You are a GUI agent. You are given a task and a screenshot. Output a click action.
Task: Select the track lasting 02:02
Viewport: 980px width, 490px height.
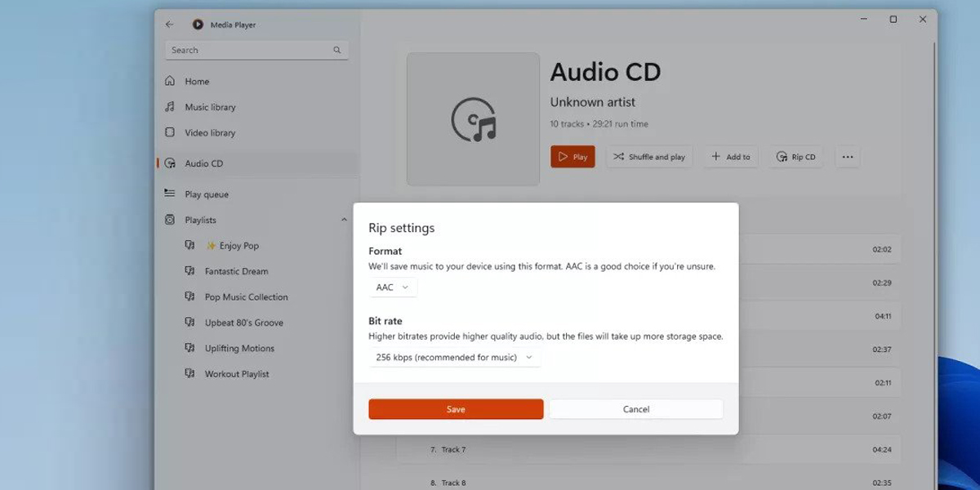click(x=819, y=249)
